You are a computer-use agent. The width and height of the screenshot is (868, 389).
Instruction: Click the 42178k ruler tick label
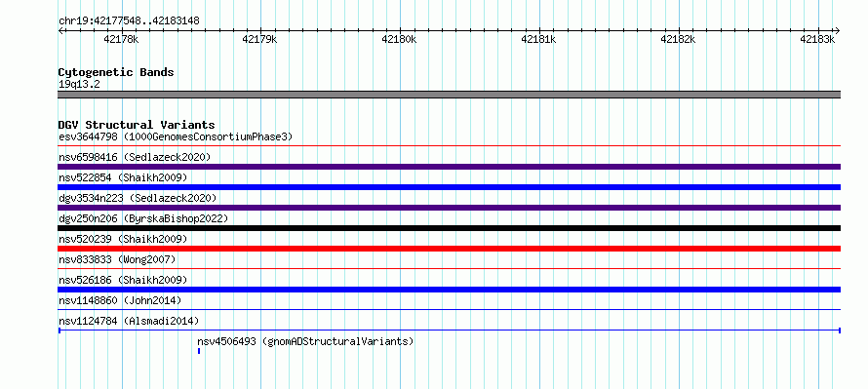point(121,40)
